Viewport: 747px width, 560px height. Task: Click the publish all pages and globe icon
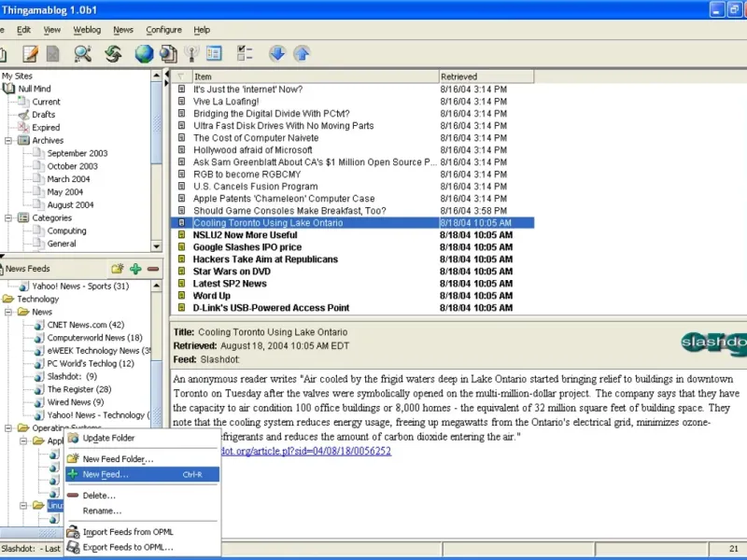pos(169,54)
